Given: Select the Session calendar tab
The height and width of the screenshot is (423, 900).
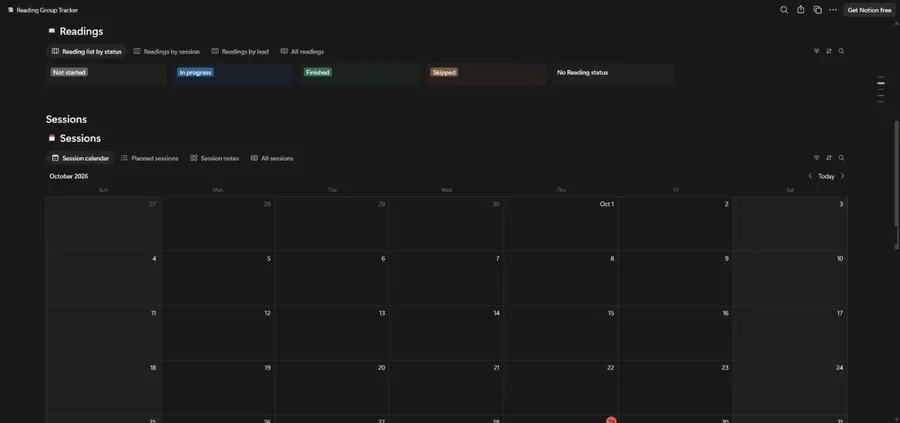Looking at the screenshot, I should pos(80,158).
